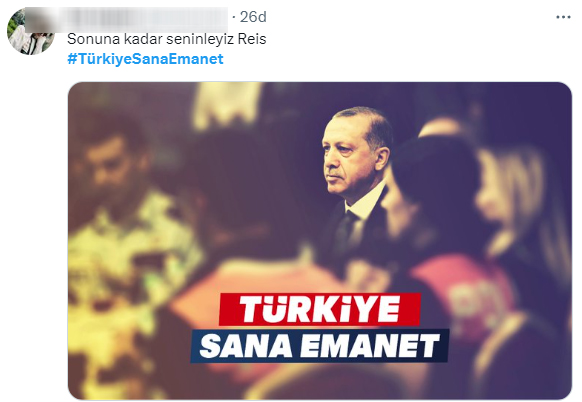The width and height of the screenshot is (582, 402).
Task: Follow the #TürkiyeSanaEmanet hashtag
Action: [146, 59]
